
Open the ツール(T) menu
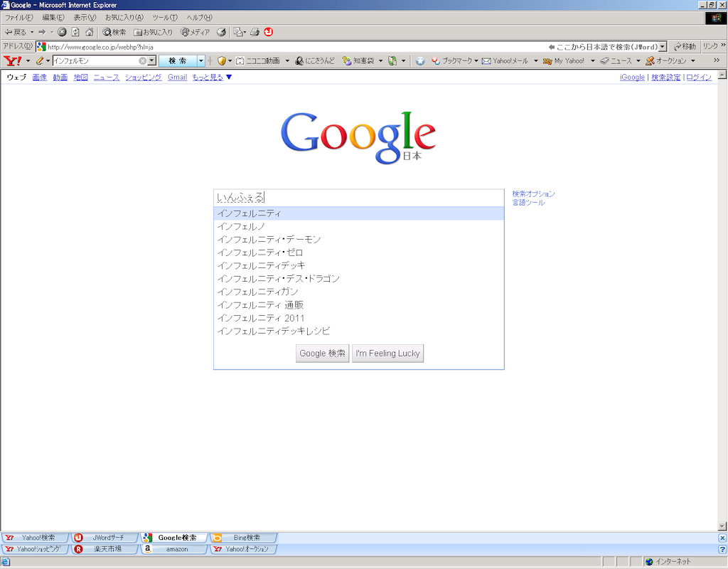point(165,18)
